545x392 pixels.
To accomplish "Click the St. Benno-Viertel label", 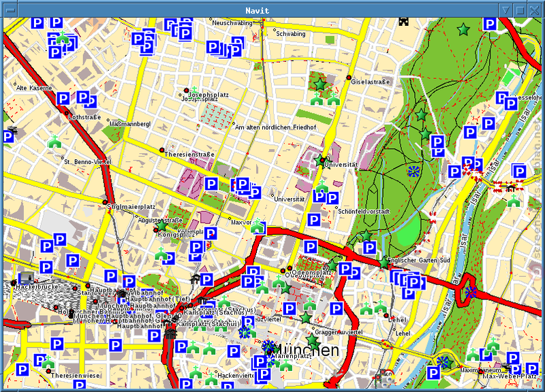I will tap(88, 162).
